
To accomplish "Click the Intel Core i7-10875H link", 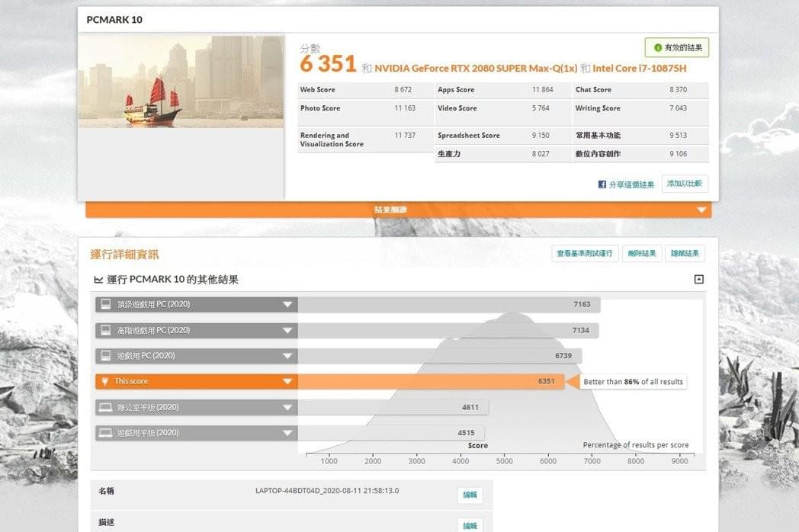I will (640, 69).
